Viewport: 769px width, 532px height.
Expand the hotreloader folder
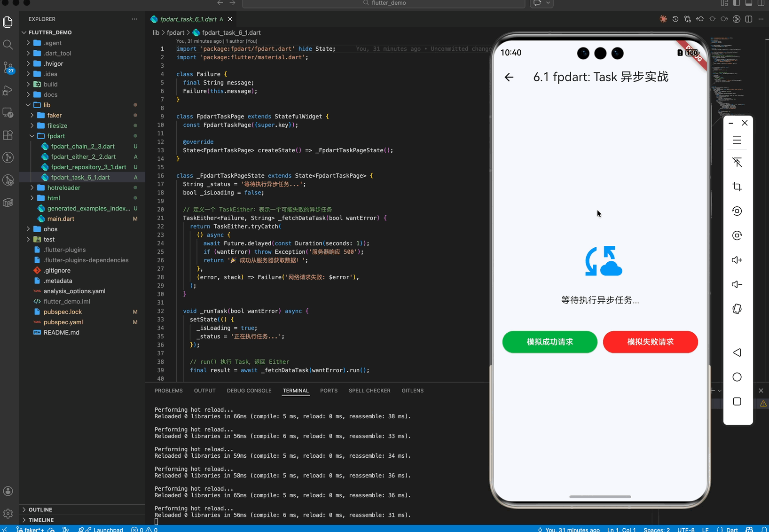point(32,188)
